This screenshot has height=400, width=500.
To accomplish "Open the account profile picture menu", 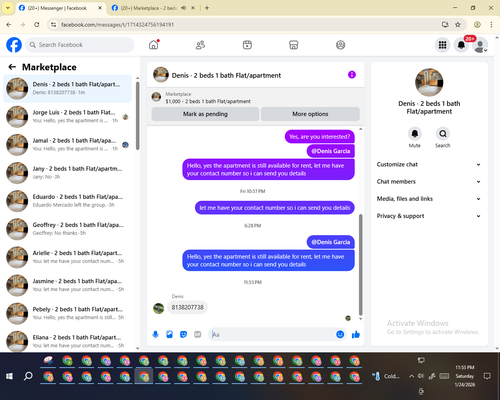I will 480,45.
